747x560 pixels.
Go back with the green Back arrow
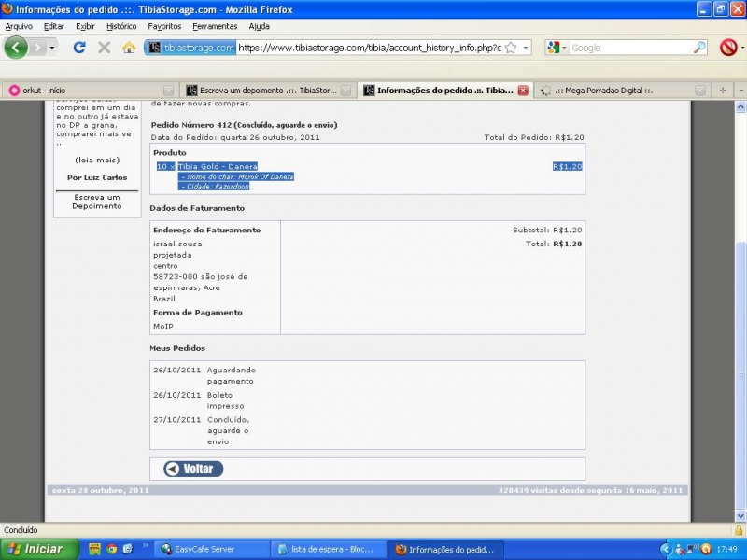(16, 48)
